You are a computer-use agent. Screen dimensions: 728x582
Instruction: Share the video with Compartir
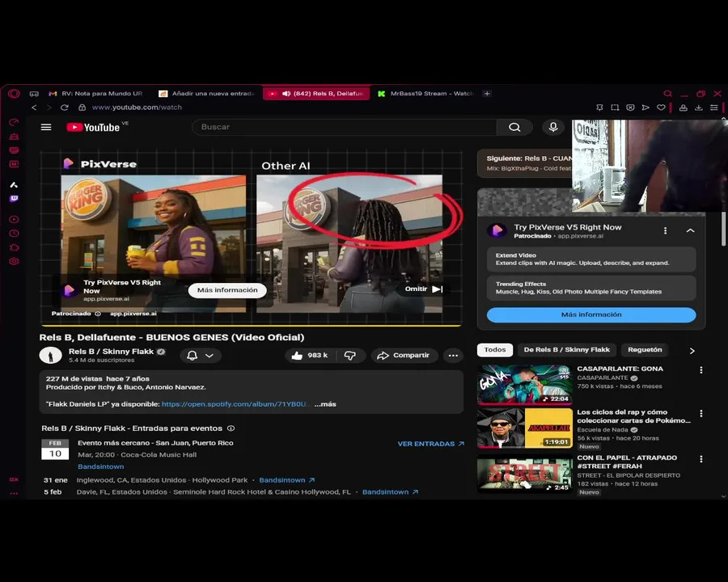(404, 356)
